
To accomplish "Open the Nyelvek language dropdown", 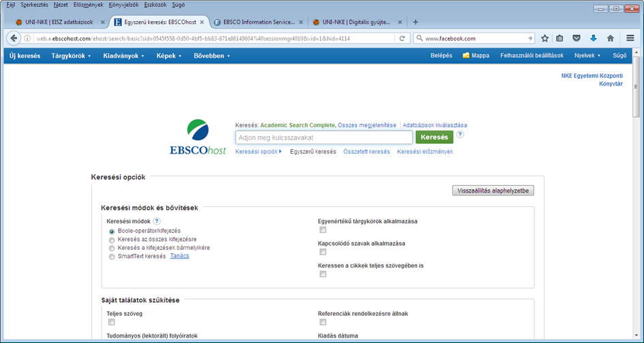I will coord(587,55).
